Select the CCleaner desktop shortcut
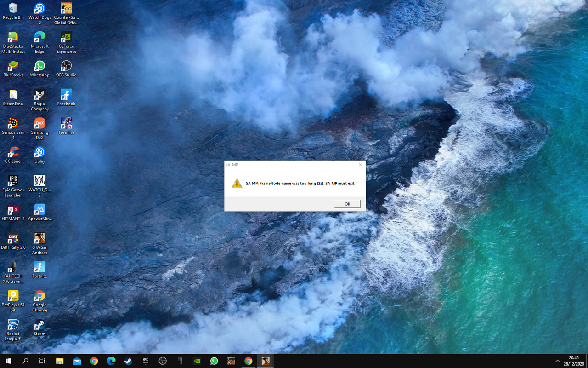 tap(13, 155)
